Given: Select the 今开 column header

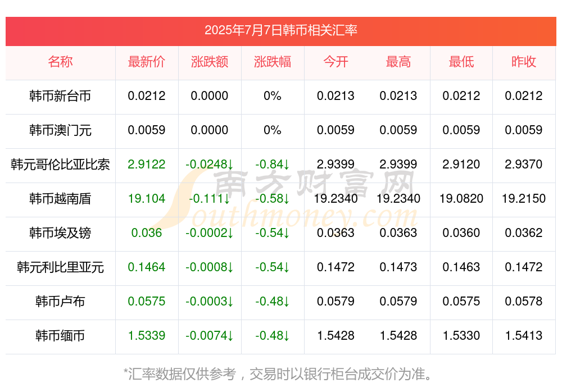Looking at the screenshot, I should click(336, 62).
